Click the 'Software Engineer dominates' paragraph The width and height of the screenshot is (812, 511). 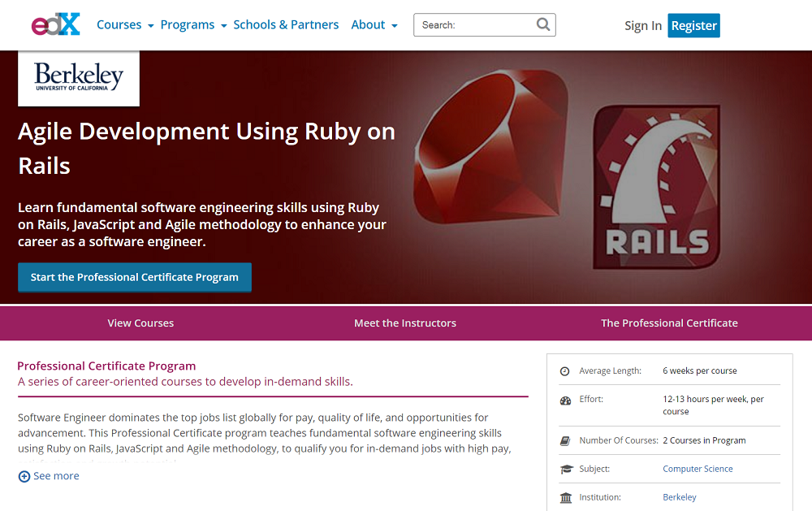pyautogui.click(x=264, y=433)
